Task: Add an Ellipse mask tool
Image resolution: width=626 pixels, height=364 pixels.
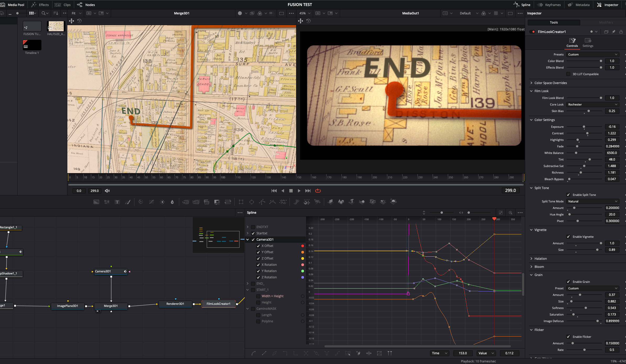Action: (252, 202)
